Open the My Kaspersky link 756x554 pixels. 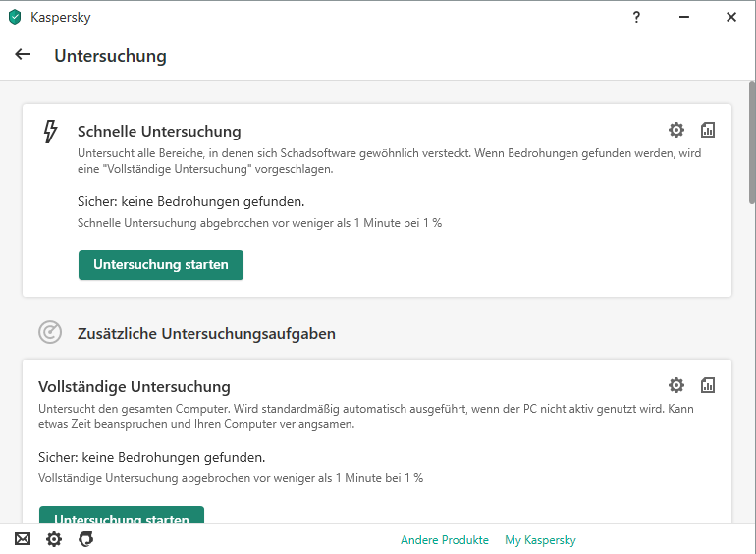point(540,540)
